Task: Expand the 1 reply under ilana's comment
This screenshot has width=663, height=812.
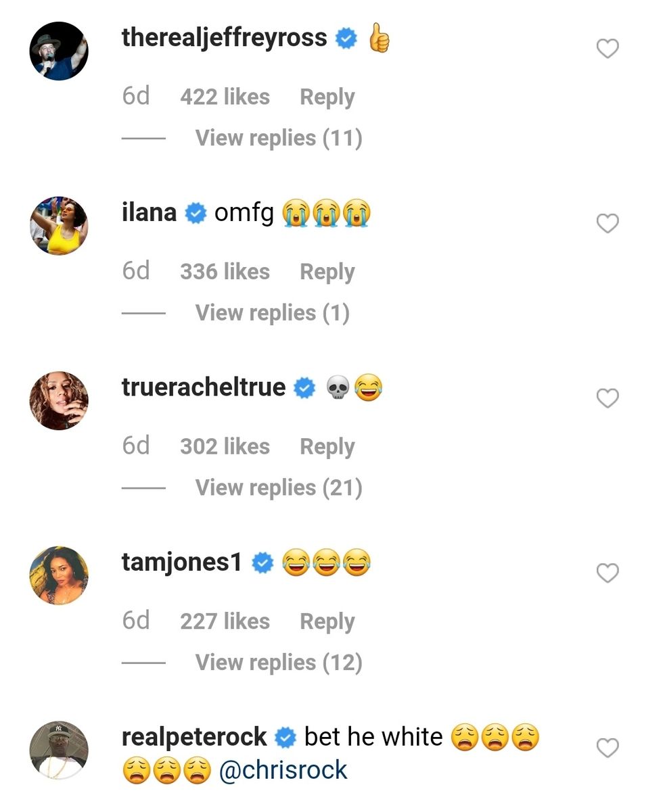Action: click(272, 313)
